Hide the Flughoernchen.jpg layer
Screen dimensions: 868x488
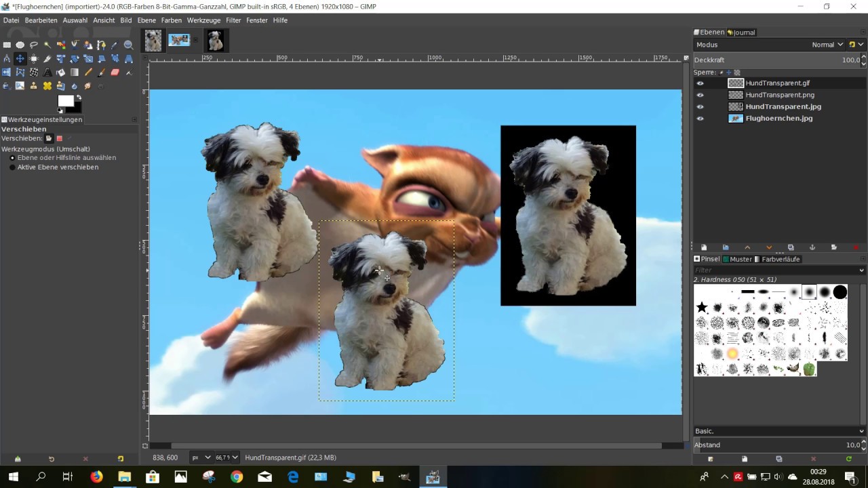(x=701, y=119)
